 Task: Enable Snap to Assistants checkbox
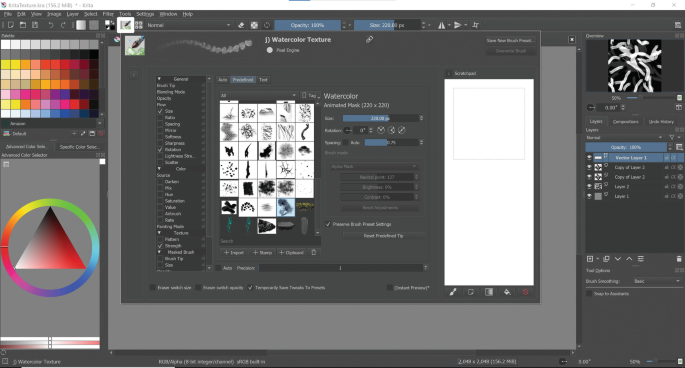click(x=589, y=294)
